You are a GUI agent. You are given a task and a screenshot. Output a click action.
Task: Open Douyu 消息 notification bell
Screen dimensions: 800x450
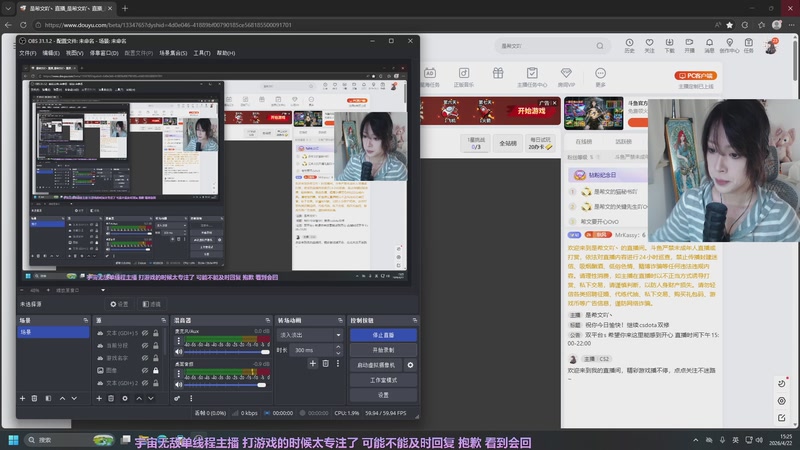pyautogui.click(x=709, y=45)
